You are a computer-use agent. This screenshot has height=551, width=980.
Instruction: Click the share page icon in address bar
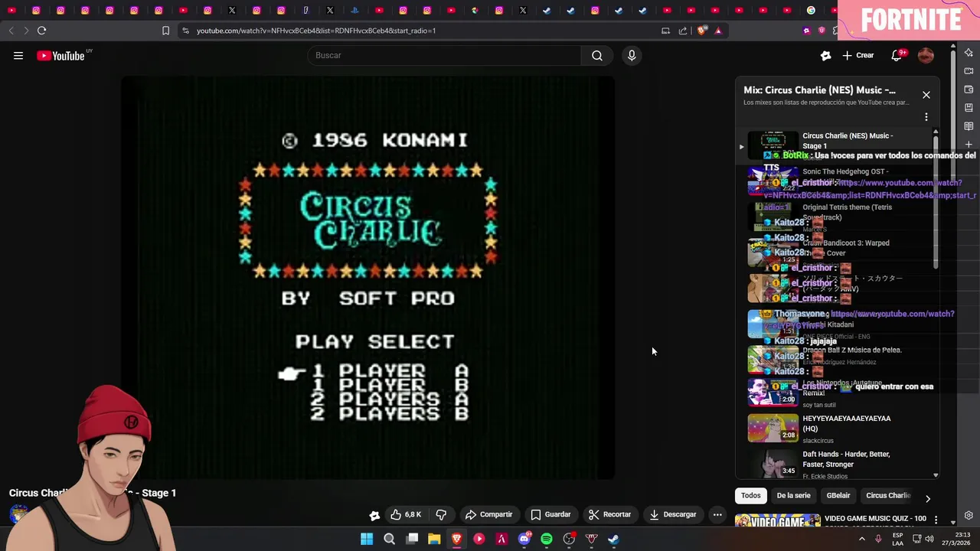(683, 31)
